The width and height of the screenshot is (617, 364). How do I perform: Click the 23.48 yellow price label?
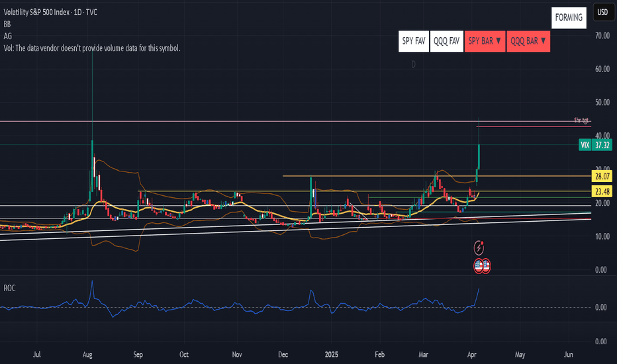pos(602,192)
